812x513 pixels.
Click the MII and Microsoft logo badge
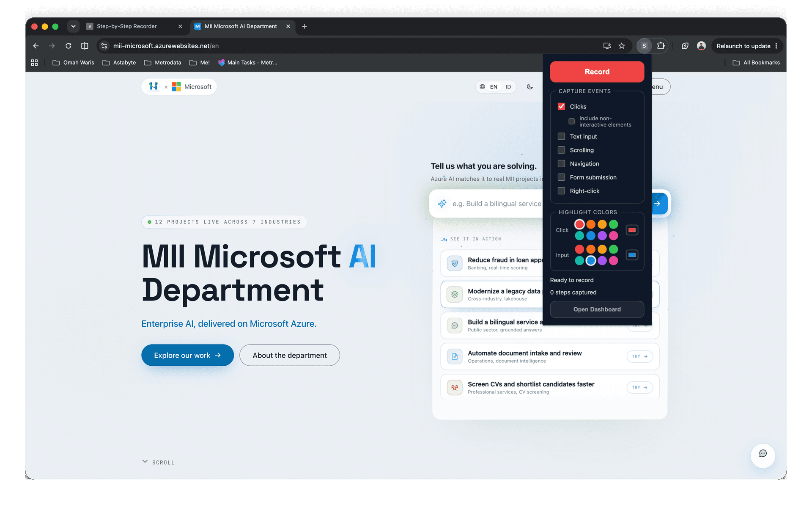point(179,87)
